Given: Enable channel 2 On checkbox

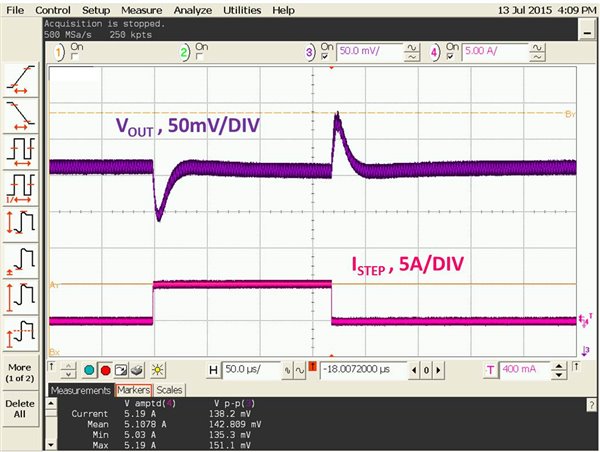Looking at the screenshot, I should coord(199,55).
